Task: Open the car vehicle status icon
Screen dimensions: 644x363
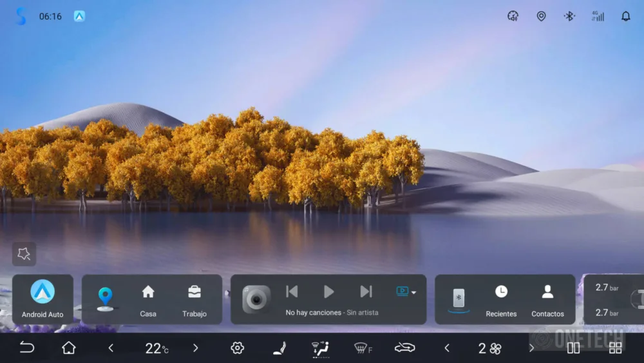Action: [x=404, y=348]
